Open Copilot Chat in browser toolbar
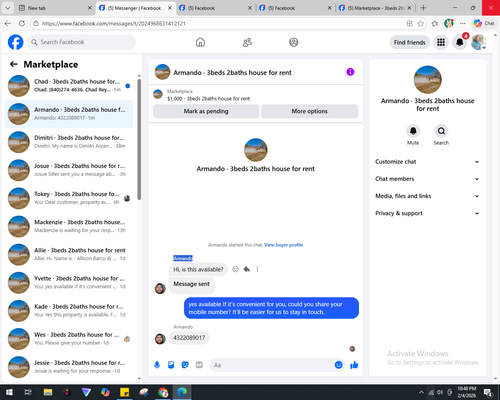This screenshot has width=500, height=400. [484, 23]
